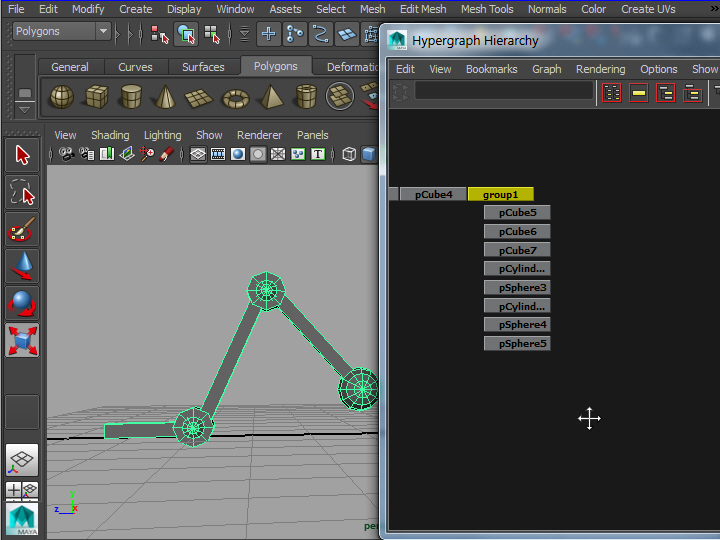Toggle the Gate mask icon

(258, 154)
